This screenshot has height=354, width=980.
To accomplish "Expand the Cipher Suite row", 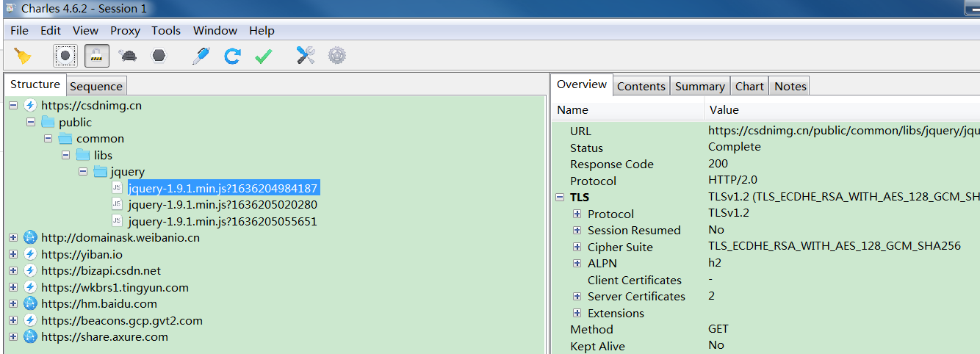I will click(577, 248).
